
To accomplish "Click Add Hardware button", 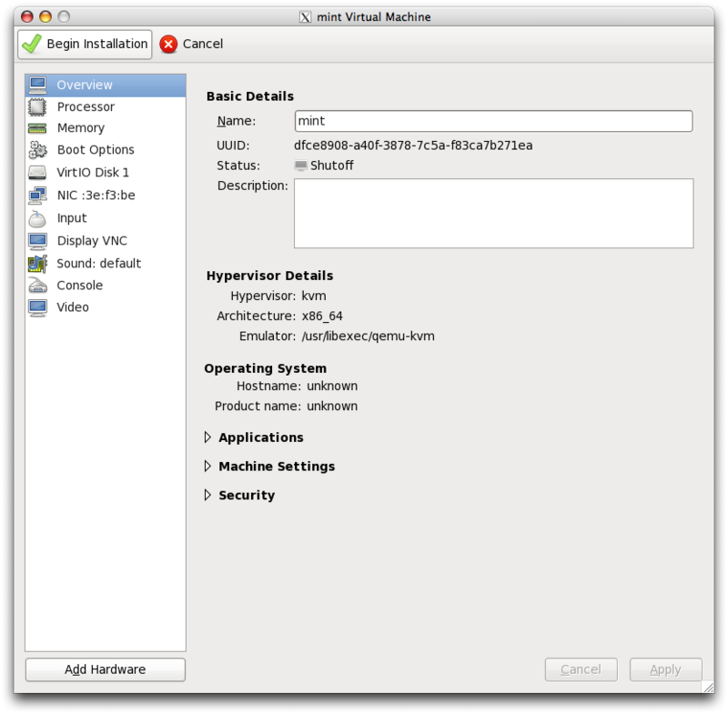I will click(x=106, y=669).
